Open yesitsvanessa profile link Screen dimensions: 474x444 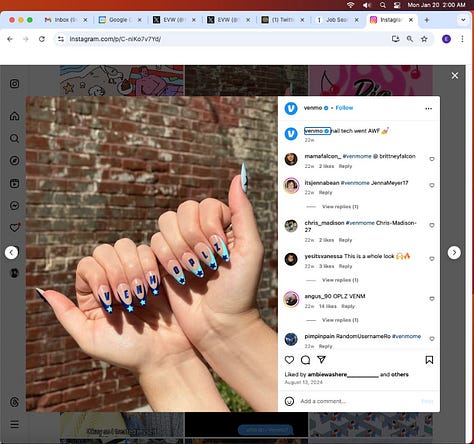[x=323, y=256]
